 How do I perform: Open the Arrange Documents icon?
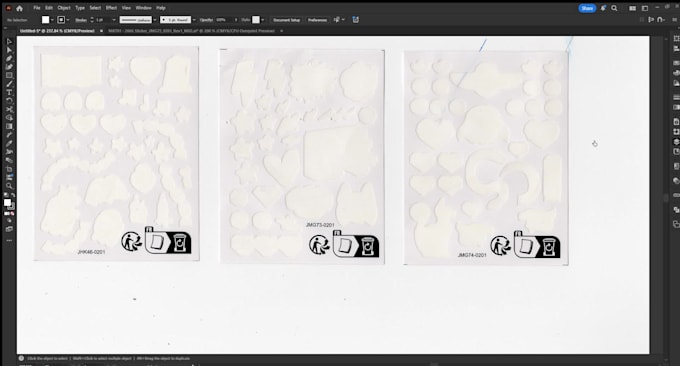pos(633,8)
